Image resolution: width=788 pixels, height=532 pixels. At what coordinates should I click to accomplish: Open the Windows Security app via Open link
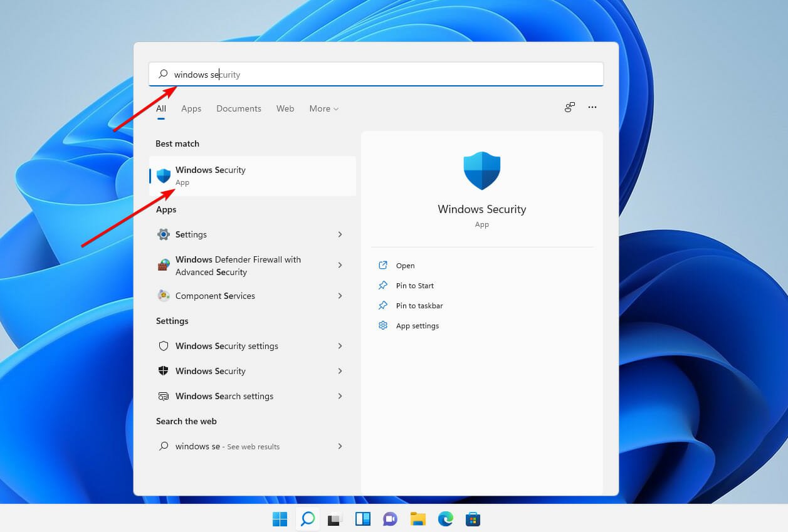pyautogui.click(x=405, y=265)
